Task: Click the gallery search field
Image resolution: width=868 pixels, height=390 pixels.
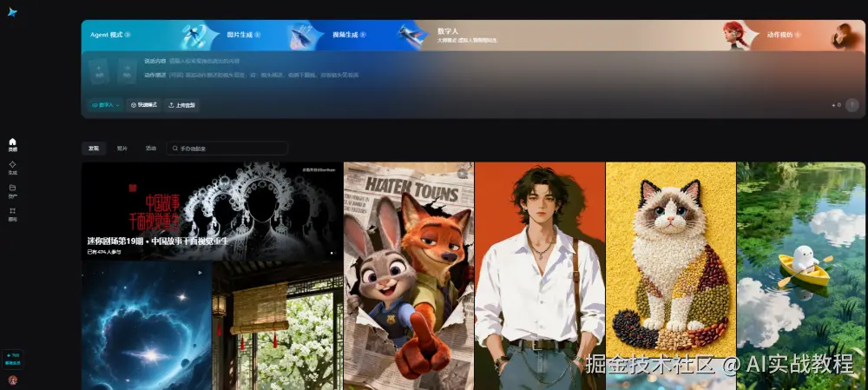Action: (x=227, y=149)
